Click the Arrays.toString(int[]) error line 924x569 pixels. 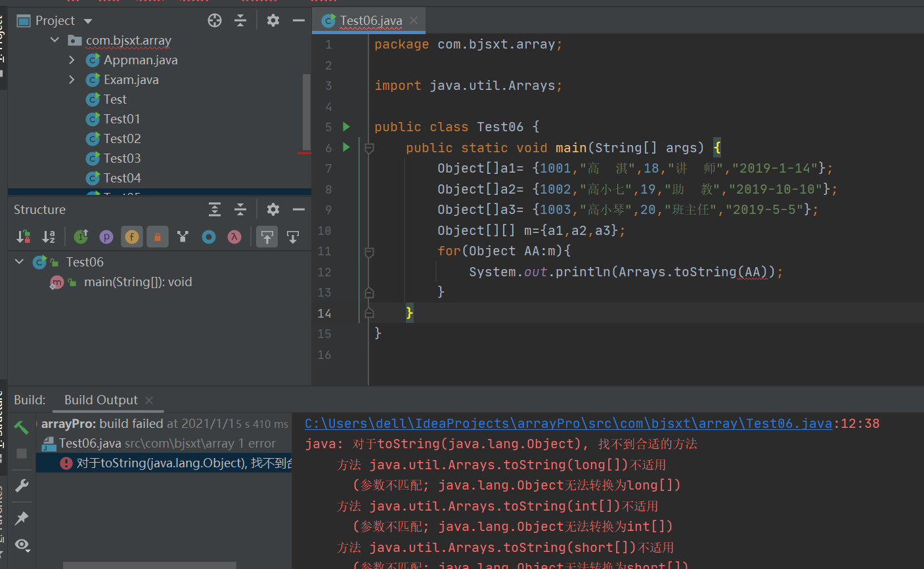pos(498,506)
